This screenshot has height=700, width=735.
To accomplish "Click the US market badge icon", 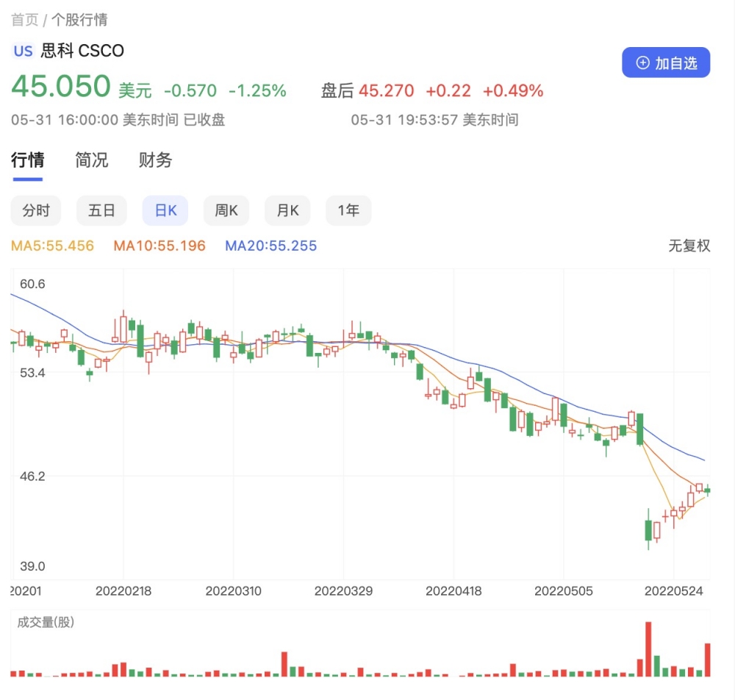I will [x=23, y=51].
